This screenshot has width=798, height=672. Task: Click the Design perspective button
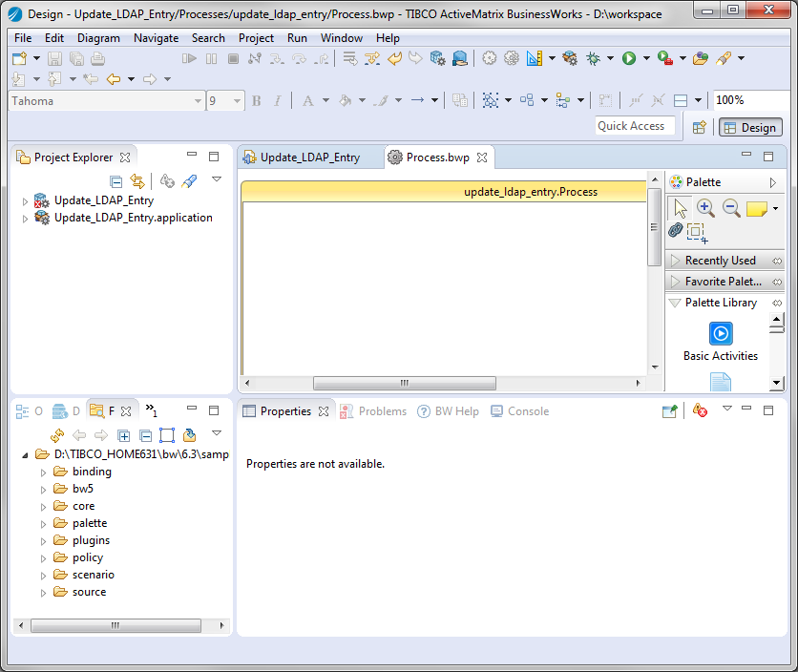point(750,128)
